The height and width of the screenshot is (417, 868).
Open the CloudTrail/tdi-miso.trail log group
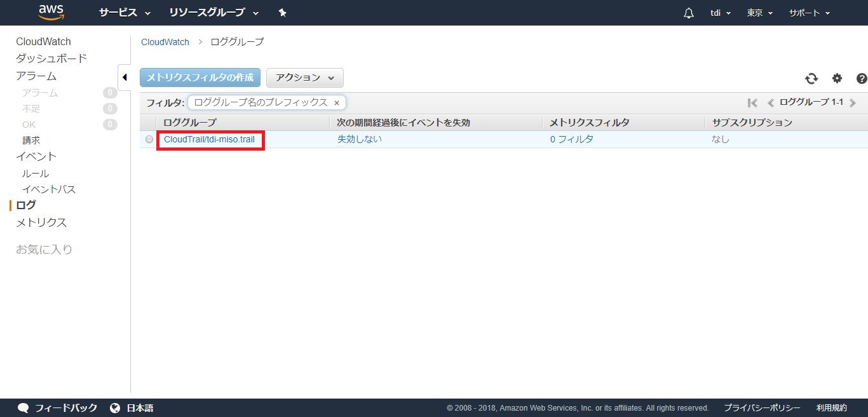click(x=209, y=139)
